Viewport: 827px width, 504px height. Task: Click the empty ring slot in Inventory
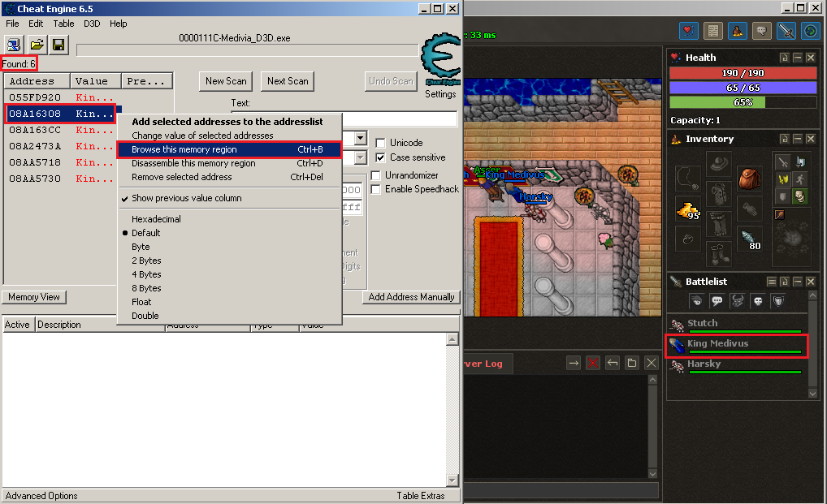tap(688, 239)
